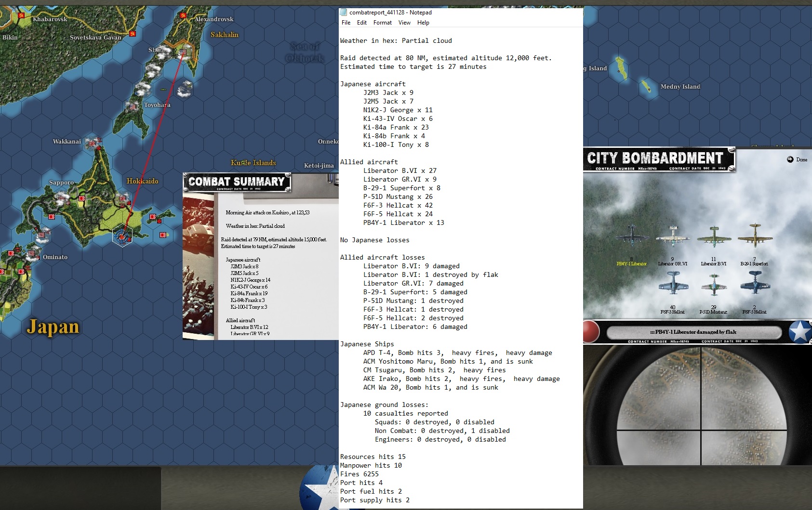Select the F6F-5 Hellcat aircraft icon
Image resolution: width=812 pixels, height=510 pixels.
(x=755, y=282)
